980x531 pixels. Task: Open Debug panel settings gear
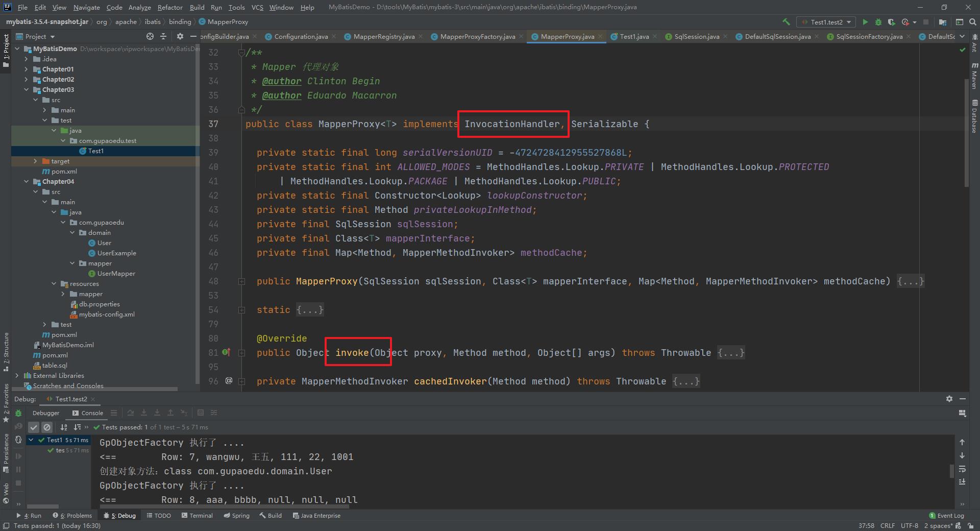pos(949,399)
